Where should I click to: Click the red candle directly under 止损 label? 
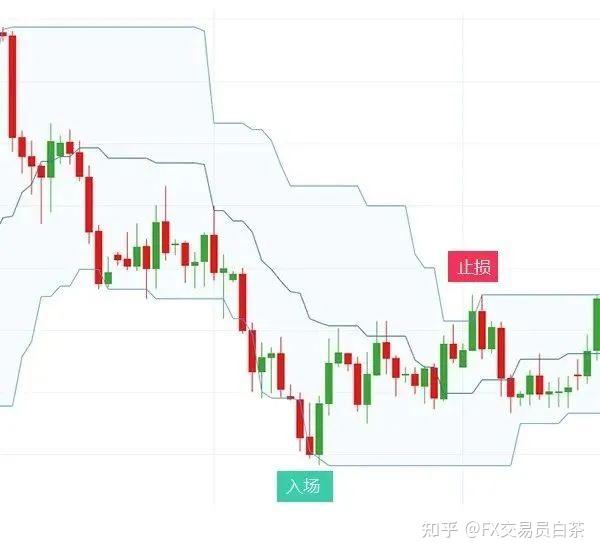[482, 330]
